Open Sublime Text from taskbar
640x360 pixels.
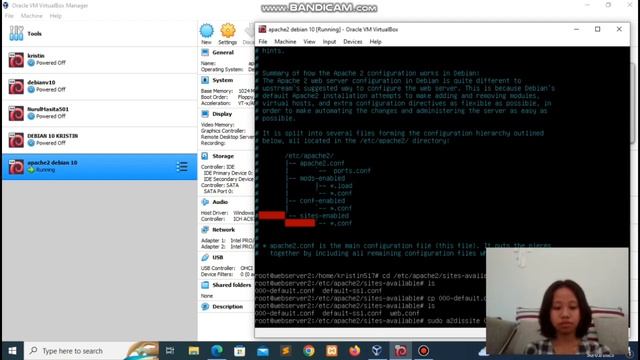click(286, 351)
